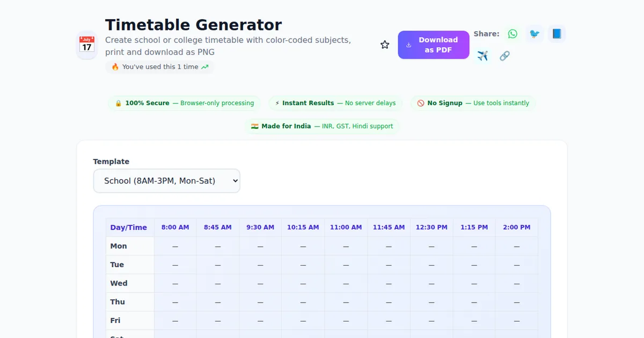Viewport: 644px width, 338px height.
Task: Select the Friday 2:00 PM cell
Action: pyautogui.click(x=516, y=321)
